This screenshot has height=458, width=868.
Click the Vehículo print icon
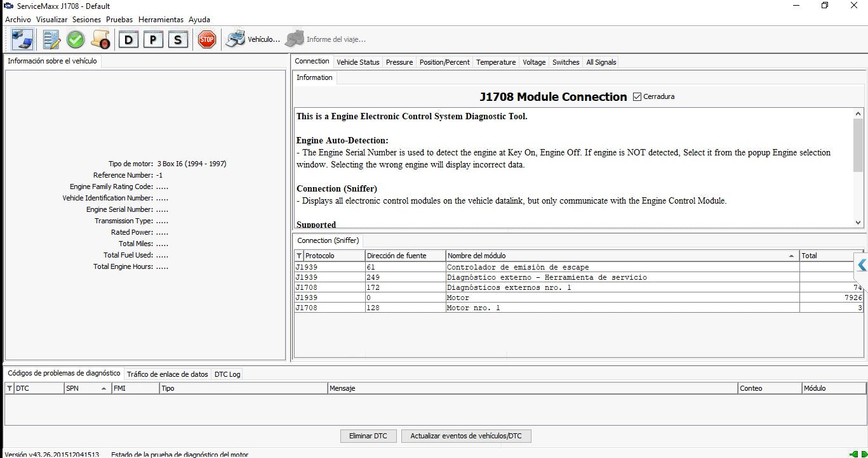coord(235,39)
